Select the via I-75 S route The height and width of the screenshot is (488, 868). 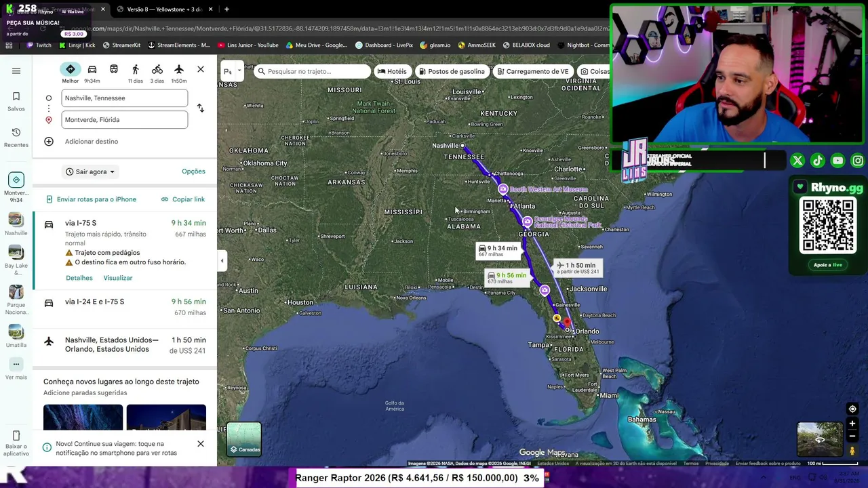coord(125,251)
